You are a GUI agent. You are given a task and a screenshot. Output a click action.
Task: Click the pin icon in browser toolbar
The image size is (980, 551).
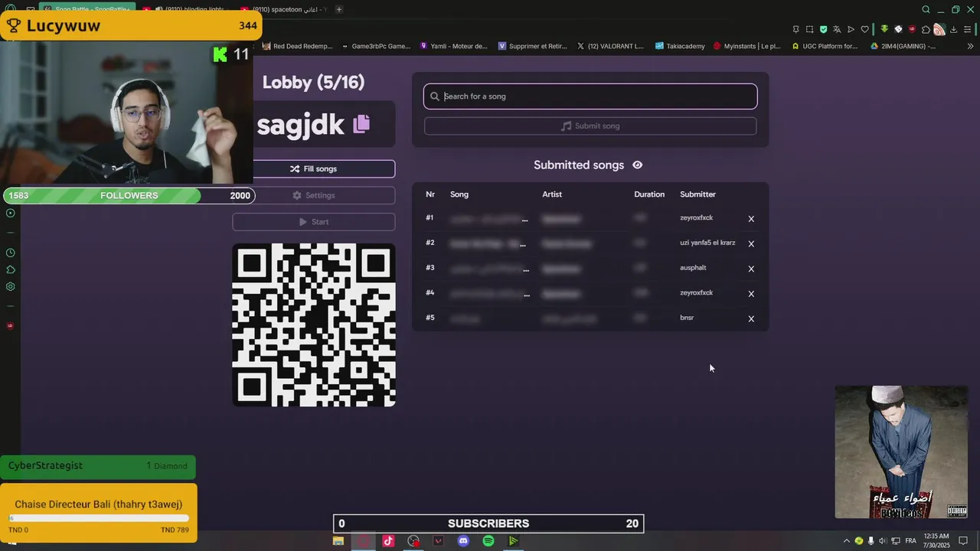coord(795,29)
